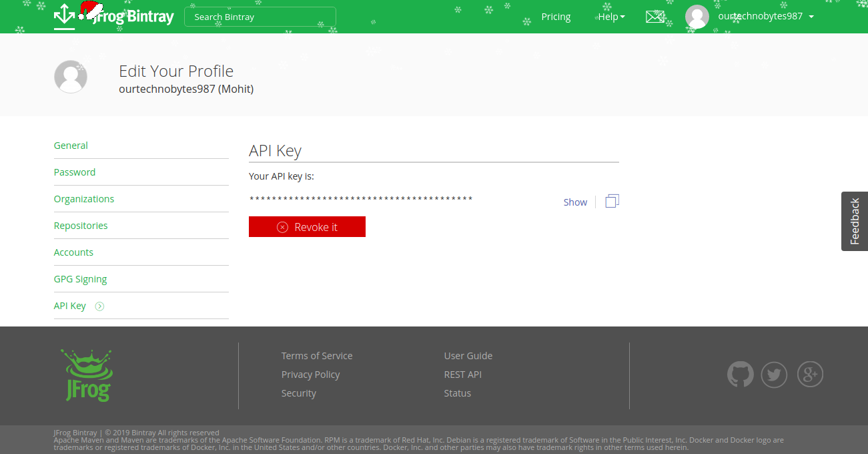
Task: Copy API key with the clipboard icon
Action: 612,201
